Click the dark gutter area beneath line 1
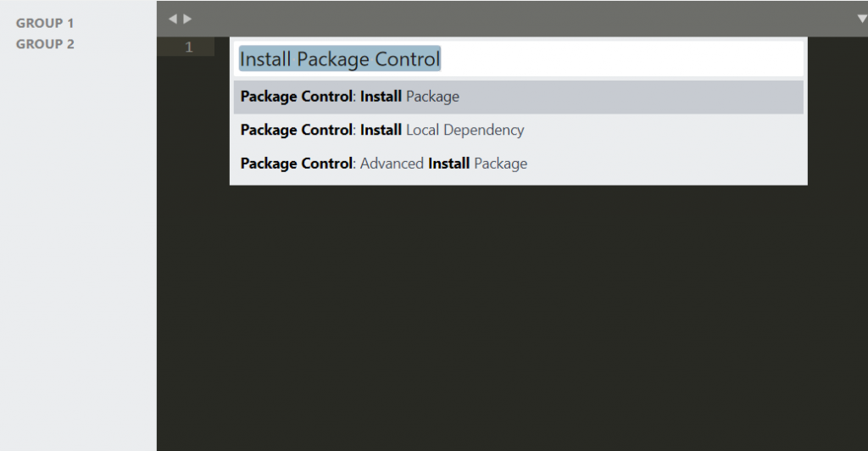Screen dimensions: 868x451 pos(186,254)
